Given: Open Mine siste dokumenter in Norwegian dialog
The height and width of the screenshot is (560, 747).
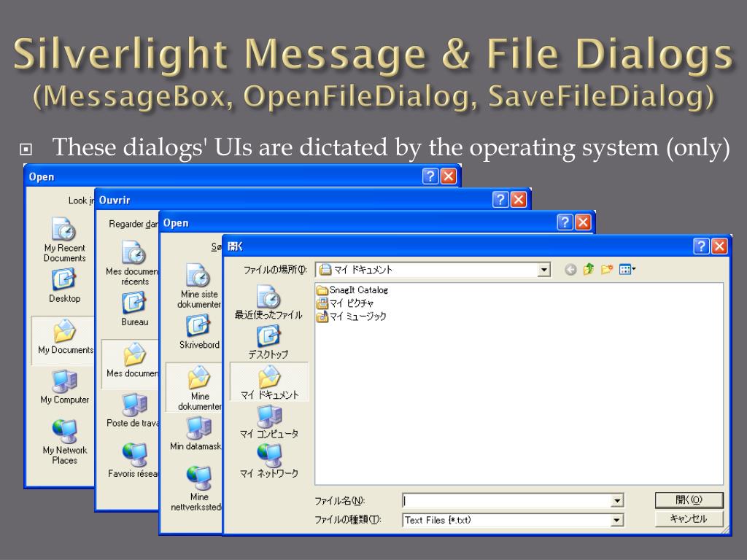Looking at the screenshot, I should click(x=198, y=286).
